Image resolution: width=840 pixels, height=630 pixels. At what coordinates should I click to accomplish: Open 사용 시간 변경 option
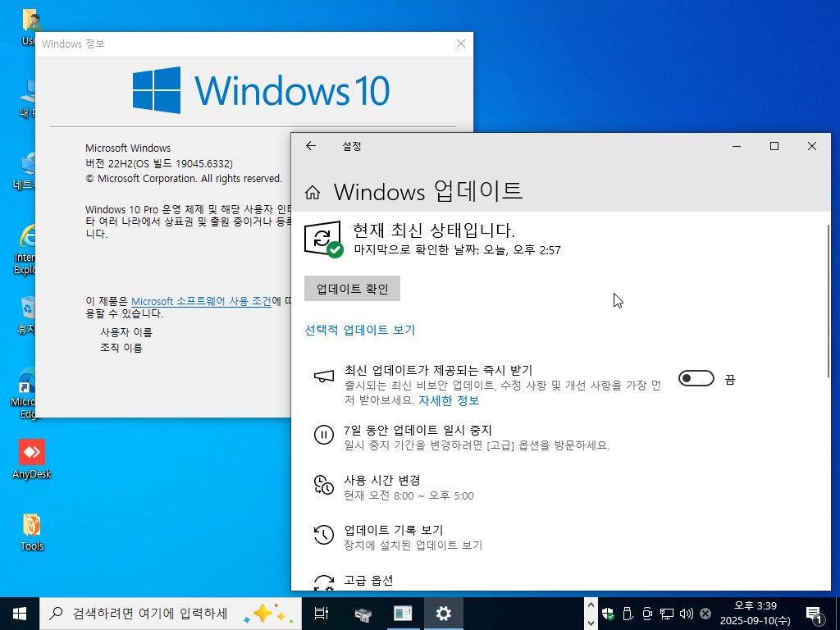(382, 480)
